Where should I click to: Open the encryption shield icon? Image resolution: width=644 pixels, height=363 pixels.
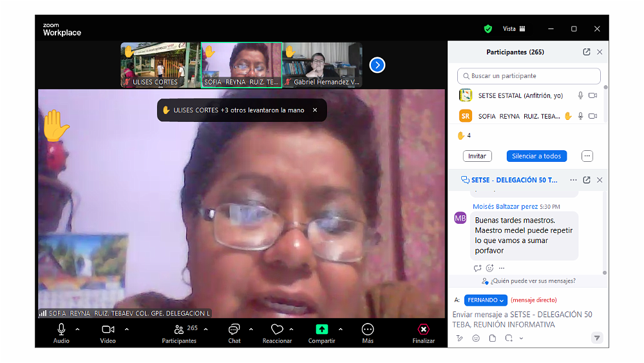click(x=488, y=29)
